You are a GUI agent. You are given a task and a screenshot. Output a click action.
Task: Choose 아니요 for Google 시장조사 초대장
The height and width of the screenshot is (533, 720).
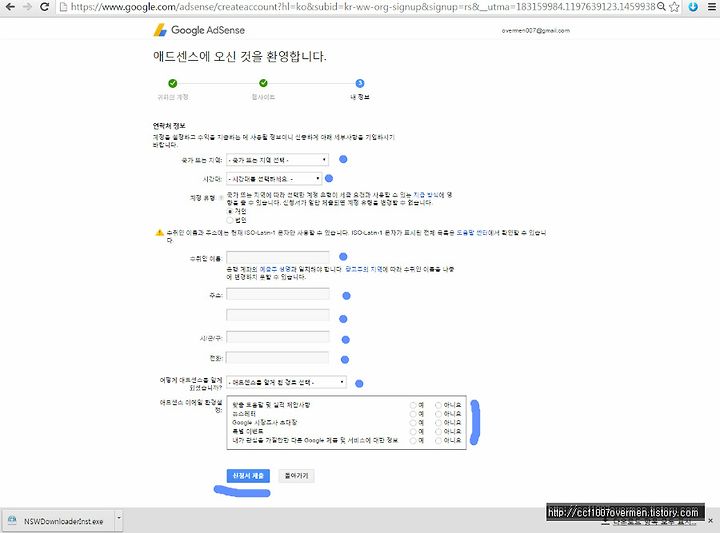pyautogui.click(x=439, y=423)
